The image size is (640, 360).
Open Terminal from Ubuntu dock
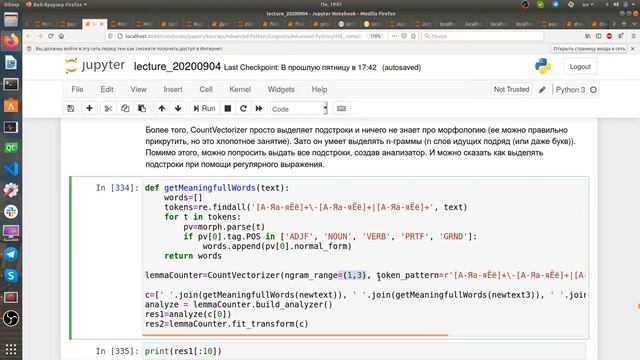click(x=11, y=84)
